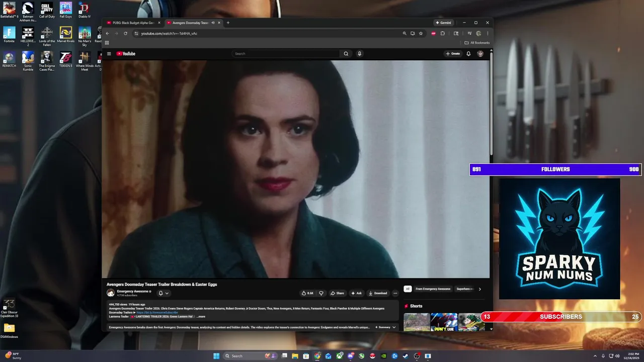Click the video player frame

(295, 169)
